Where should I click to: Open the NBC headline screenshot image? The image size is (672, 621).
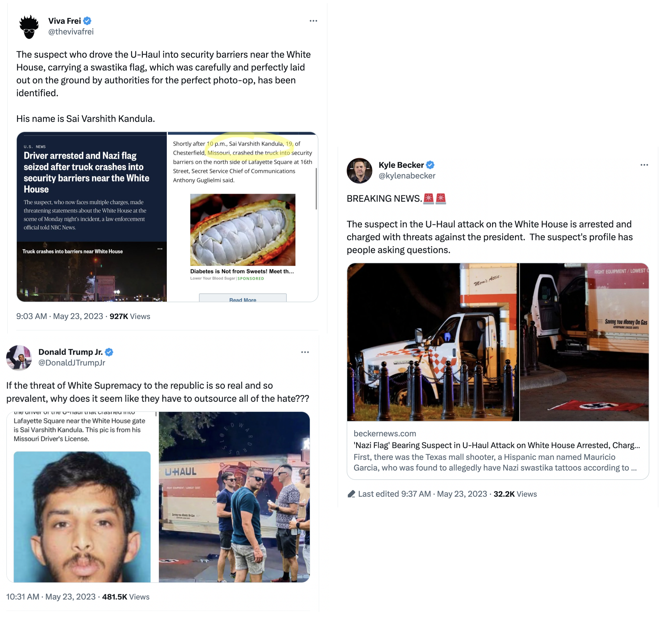[x=92, y=217]
